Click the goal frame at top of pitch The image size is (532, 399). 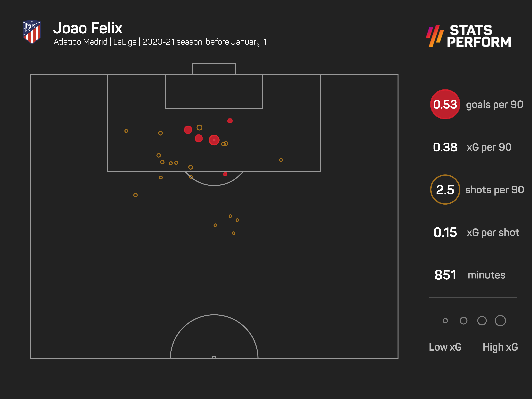(x=214, y=69)
